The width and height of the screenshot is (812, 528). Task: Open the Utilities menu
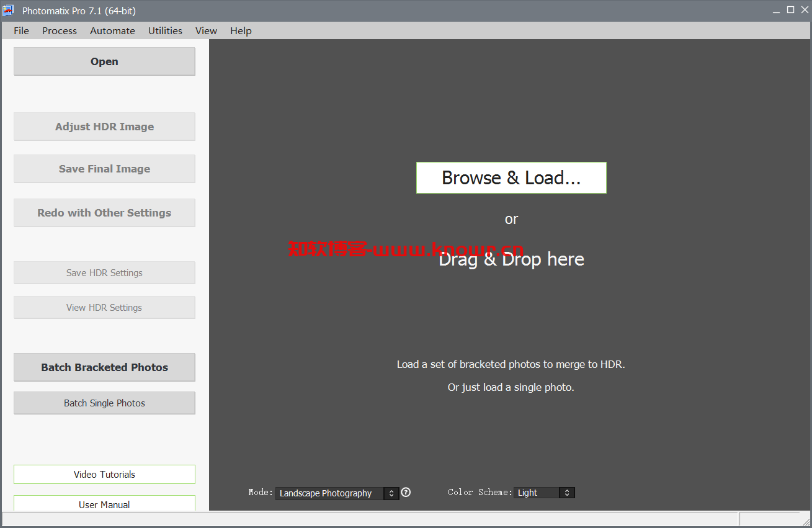[165, 30]
